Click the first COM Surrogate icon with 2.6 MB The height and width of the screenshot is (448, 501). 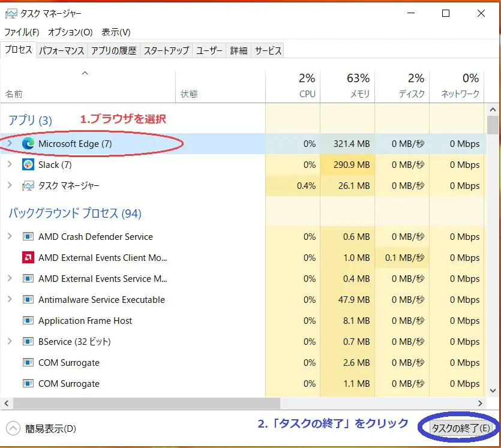pos(28,363)
